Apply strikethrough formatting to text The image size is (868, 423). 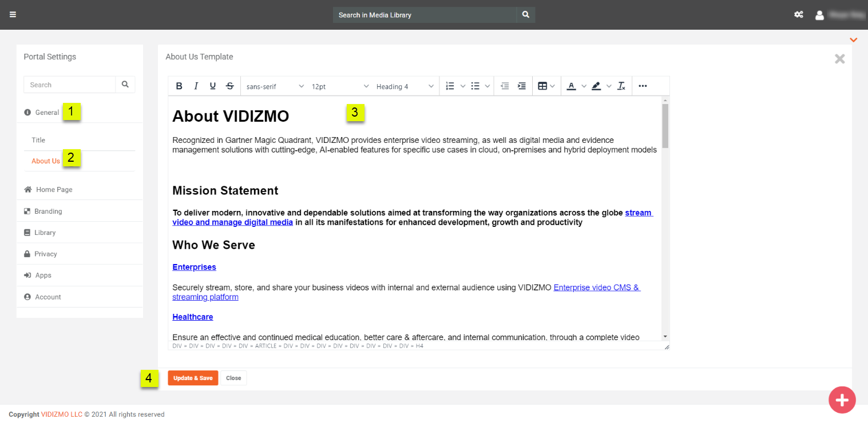point(229,86)
